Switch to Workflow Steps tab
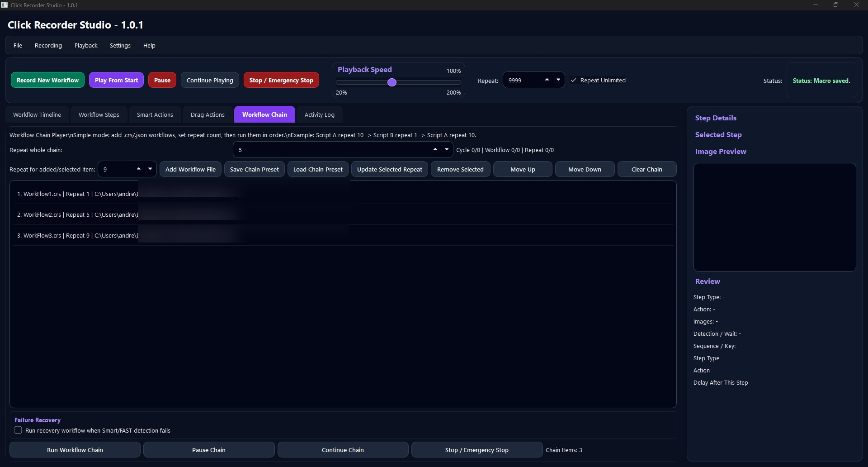The height and width of the screenshot is (467, 868). click(x=99, y=114)
